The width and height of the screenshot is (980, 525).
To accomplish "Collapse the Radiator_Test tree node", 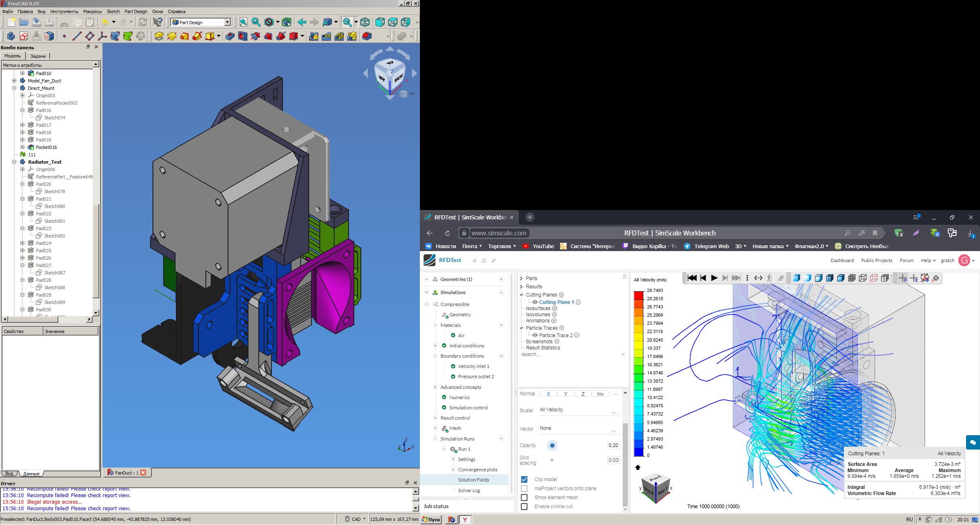I will (x=14, y=162).
